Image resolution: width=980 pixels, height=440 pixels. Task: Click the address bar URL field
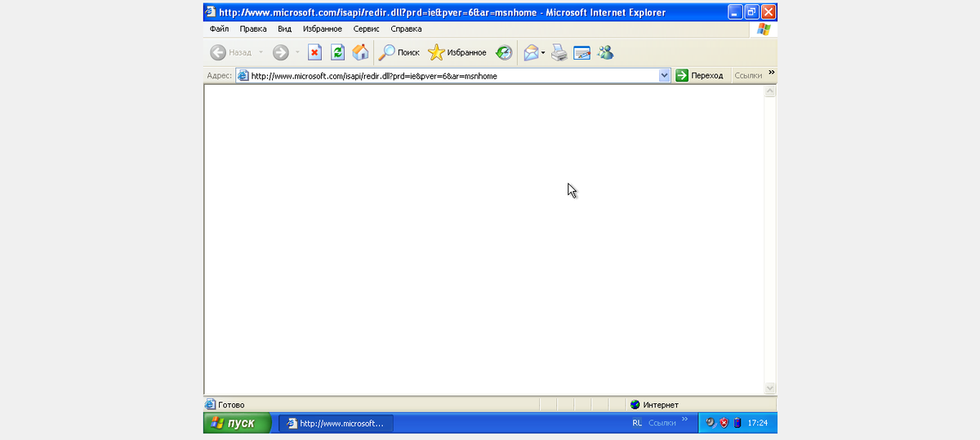[x=453, y=75]
